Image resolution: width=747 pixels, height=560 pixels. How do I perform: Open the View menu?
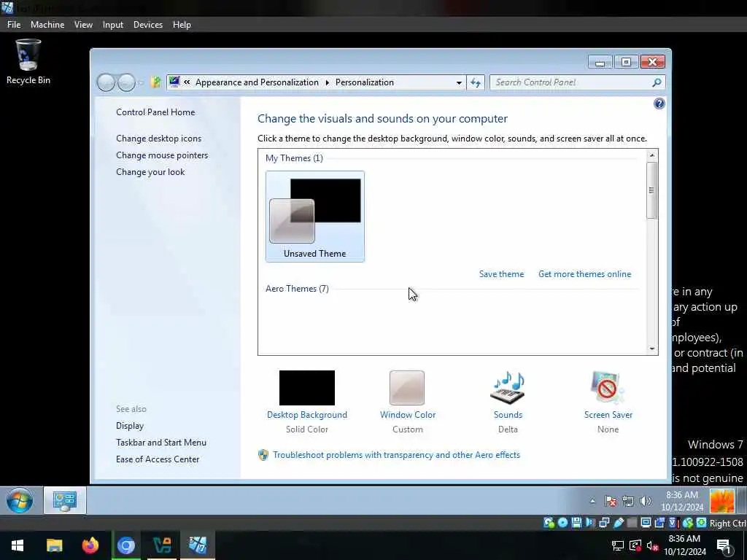(x=83, y=25)
